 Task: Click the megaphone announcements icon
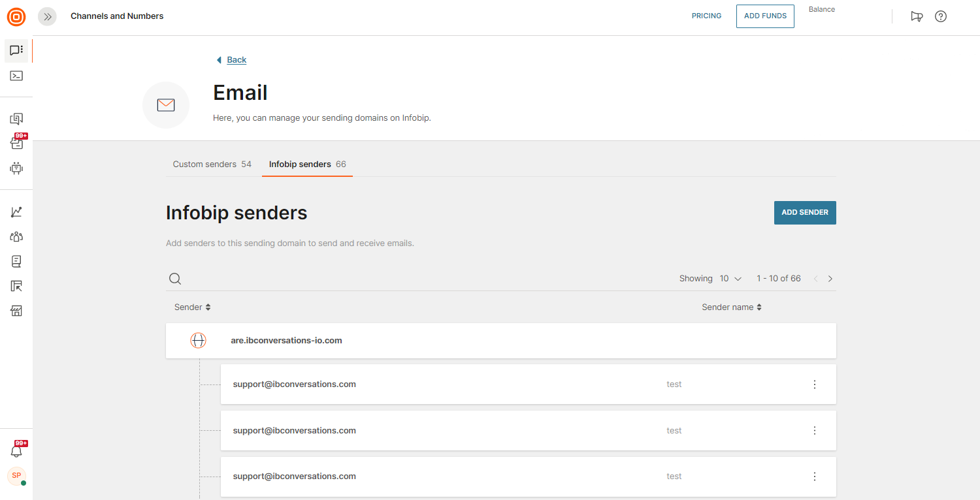(x=917, y=16)
